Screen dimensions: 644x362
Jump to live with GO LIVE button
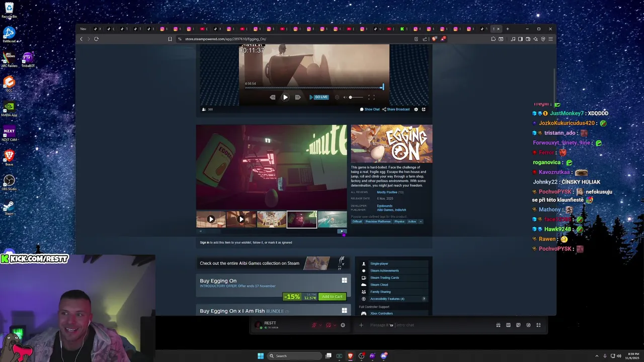319,97
